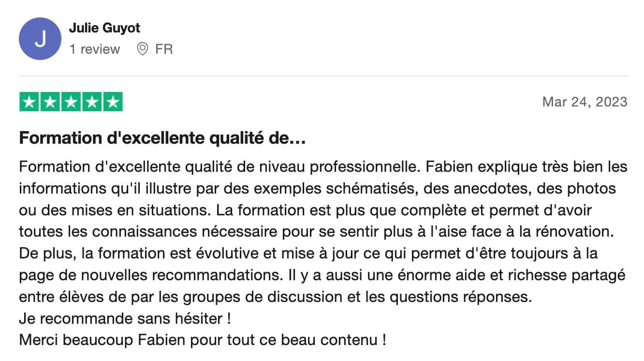Click the "1 review" count text
The width and height of the screenshot is (644, 361).
[x=95, y=49]
